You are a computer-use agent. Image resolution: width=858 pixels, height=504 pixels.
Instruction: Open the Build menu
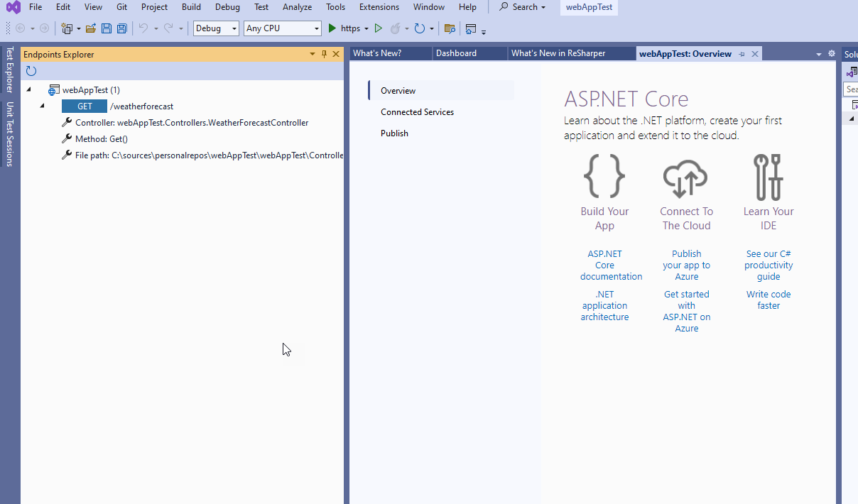click(x=191, y=7)
